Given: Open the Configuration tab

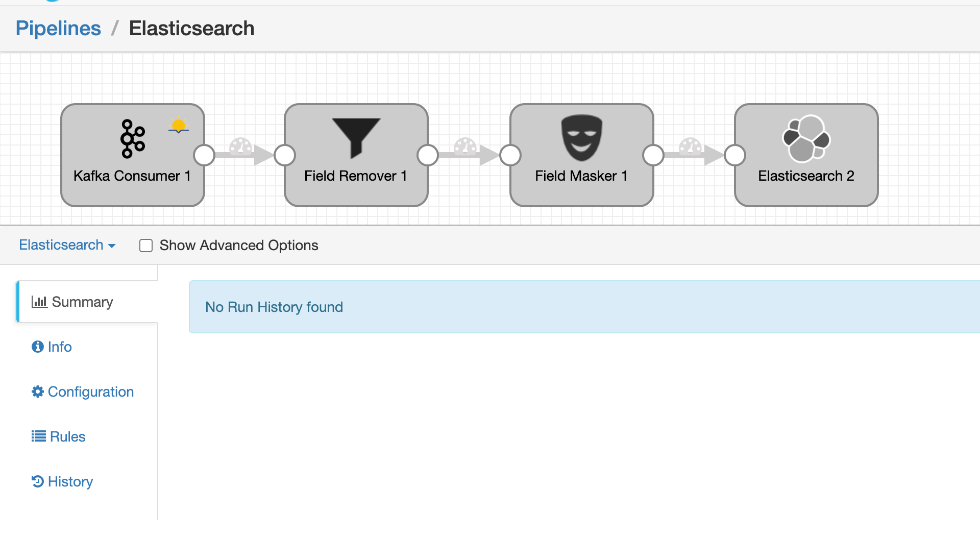Looking at the screenshot, I should pyautogui.click(x=83, y=392).
